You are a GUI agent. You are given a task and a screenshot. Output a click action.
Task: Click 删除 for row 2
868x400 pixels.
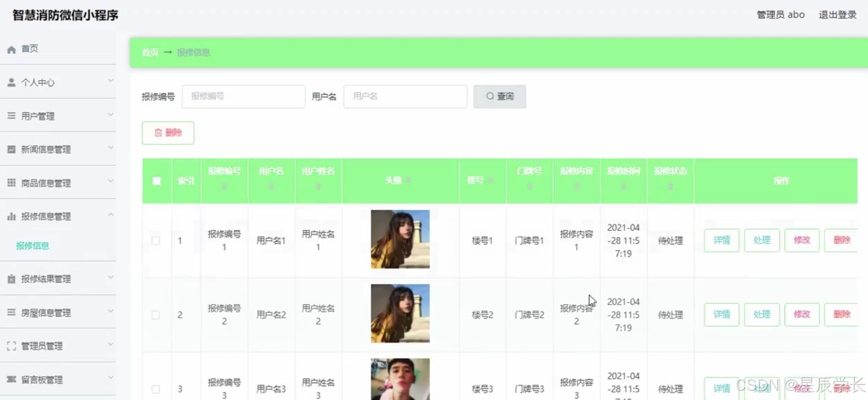(x=841, y=314)
